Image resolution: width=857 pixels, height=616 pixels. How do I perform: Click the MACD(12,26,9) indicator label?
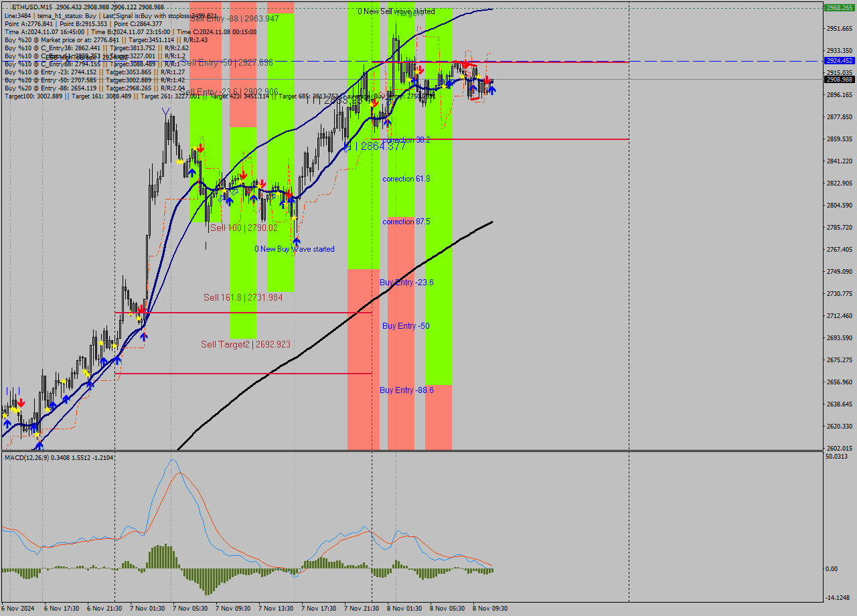click(x=59, y=457)
